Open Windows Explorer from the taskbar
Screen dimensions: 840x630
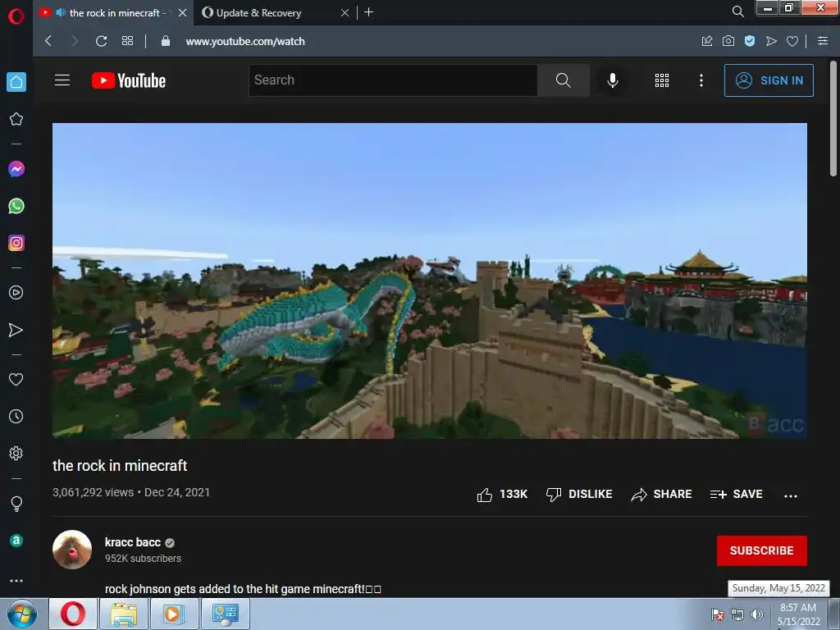124,614
